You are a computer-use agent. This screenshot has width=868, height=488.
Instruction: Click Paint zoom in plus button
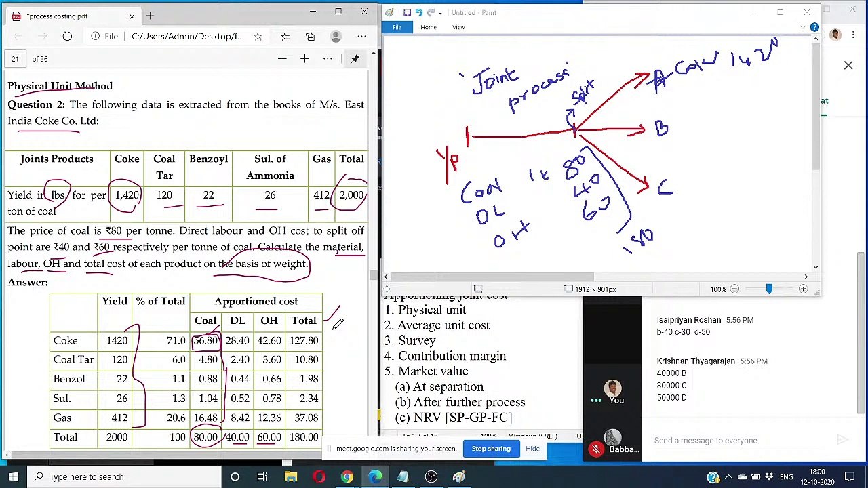(803, 289)
